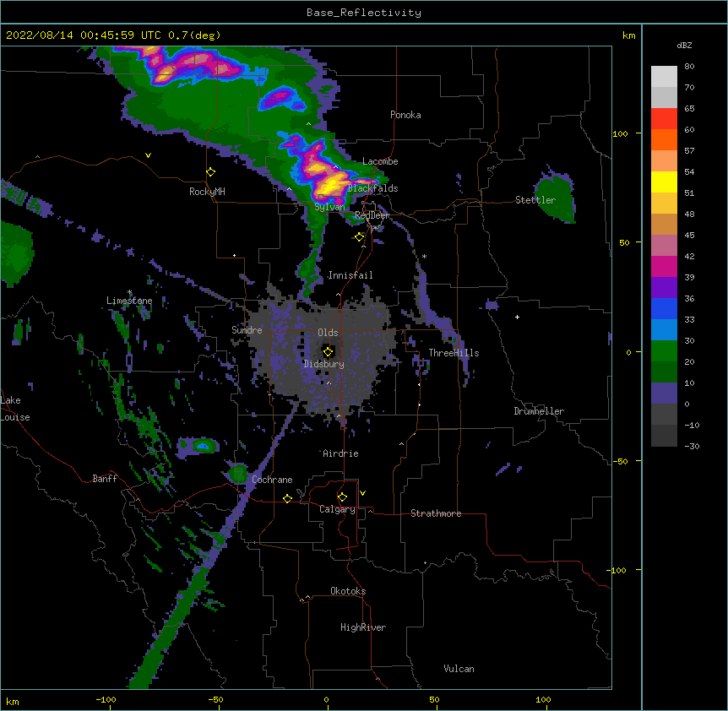This screenshot has height=711, width=728.
Task: Select the red 65 dBZ color swatch
Action: pos(664,118)
